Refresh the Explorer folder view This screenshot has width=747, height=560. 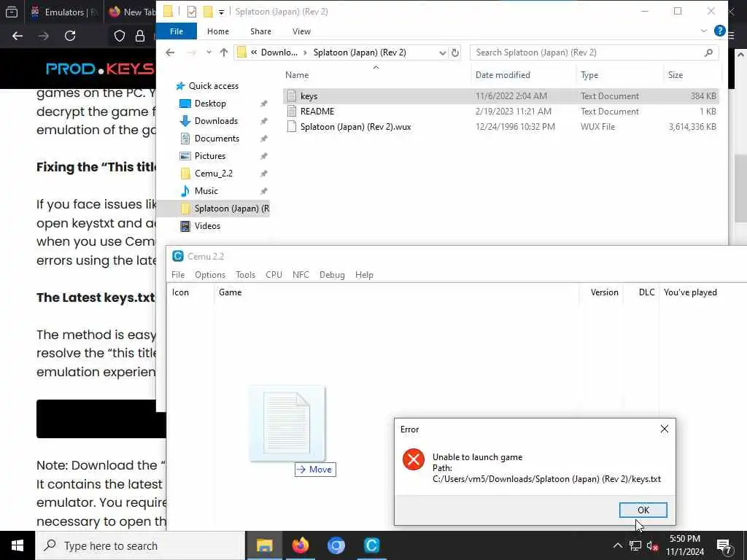pos(455,52)
